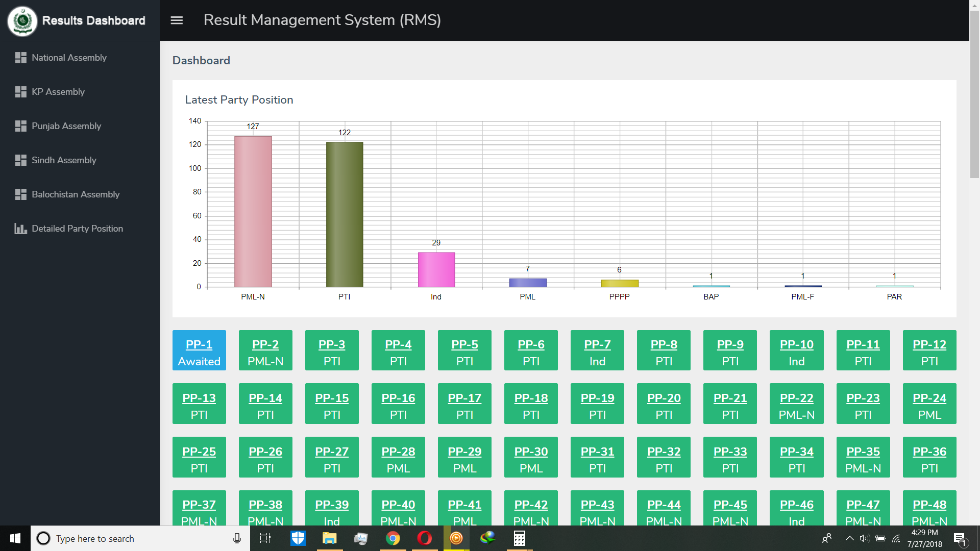Click the green PTI bar in chart
The image size is (980, 551).
pyautogui.click(x=345, y=214)
